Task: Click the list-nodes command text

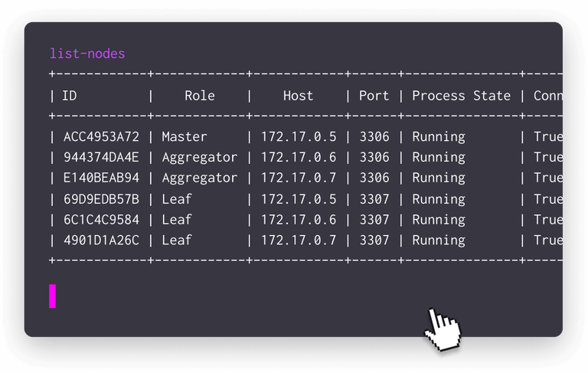Action: (x=87, y=54)
